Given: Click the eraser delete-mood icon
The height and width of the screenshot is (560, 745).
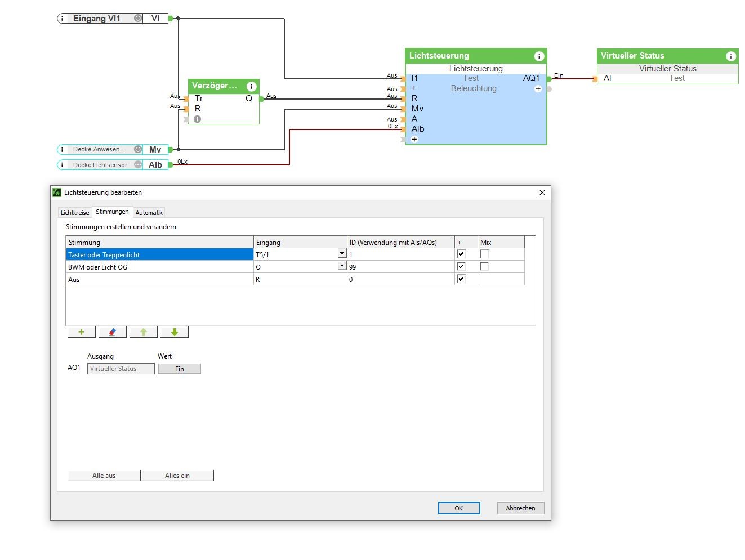Looking at the screenshot, I should [x=113, y=332].
